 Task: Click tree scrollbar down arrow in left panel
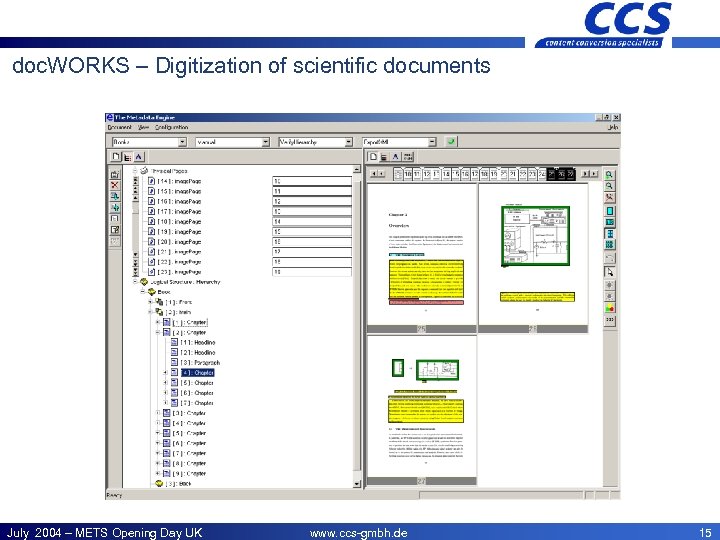357,484
